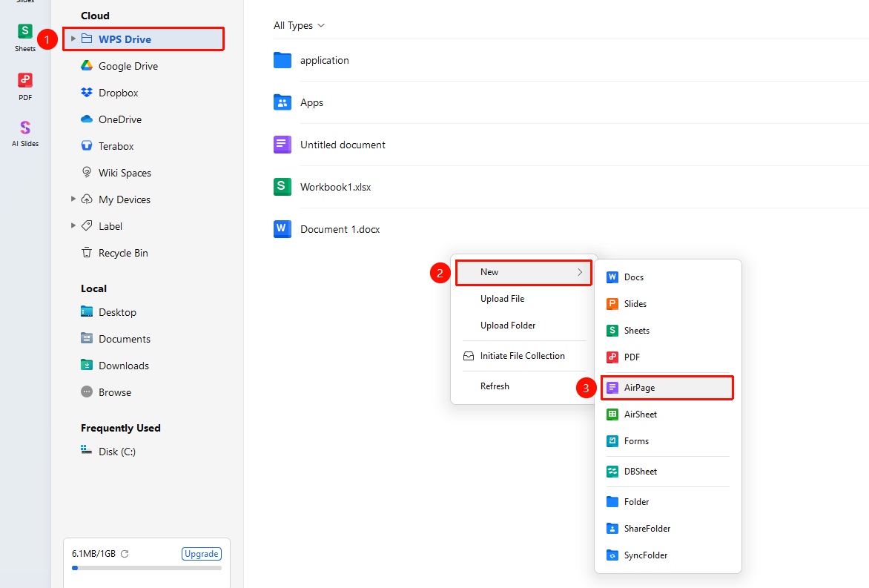Click the Local Desktop icon
Screen dimensions: 869x588
click(87, 312)
